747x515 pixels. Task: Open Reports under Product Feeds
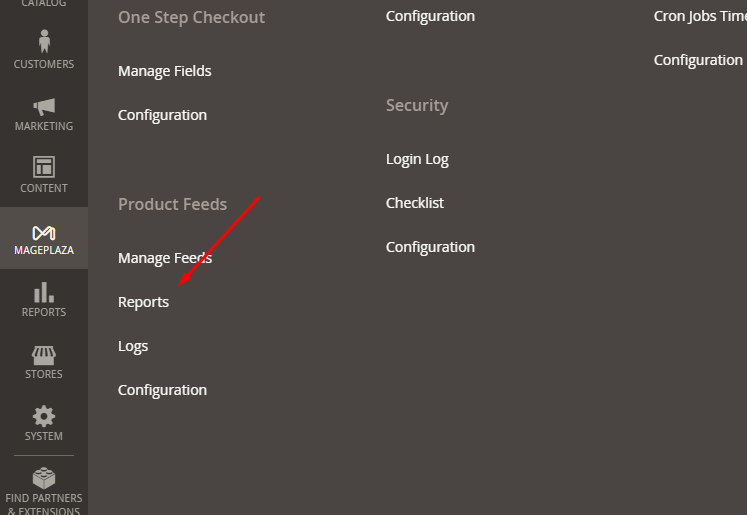pos(143,302)
